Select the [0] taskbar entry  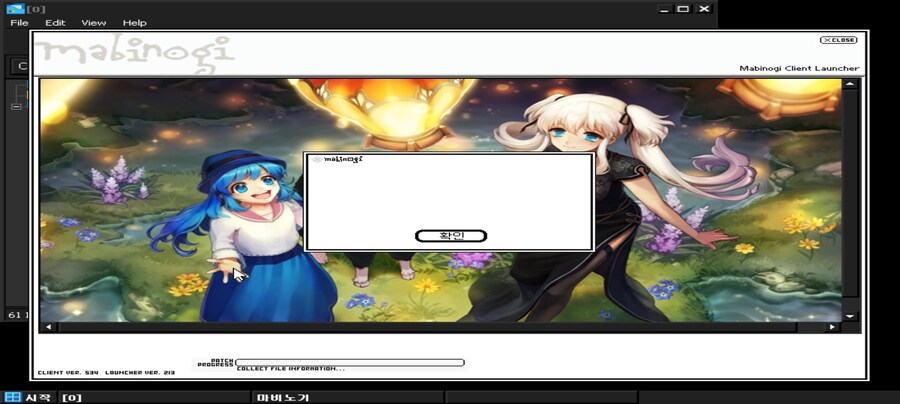coord(155,397)
